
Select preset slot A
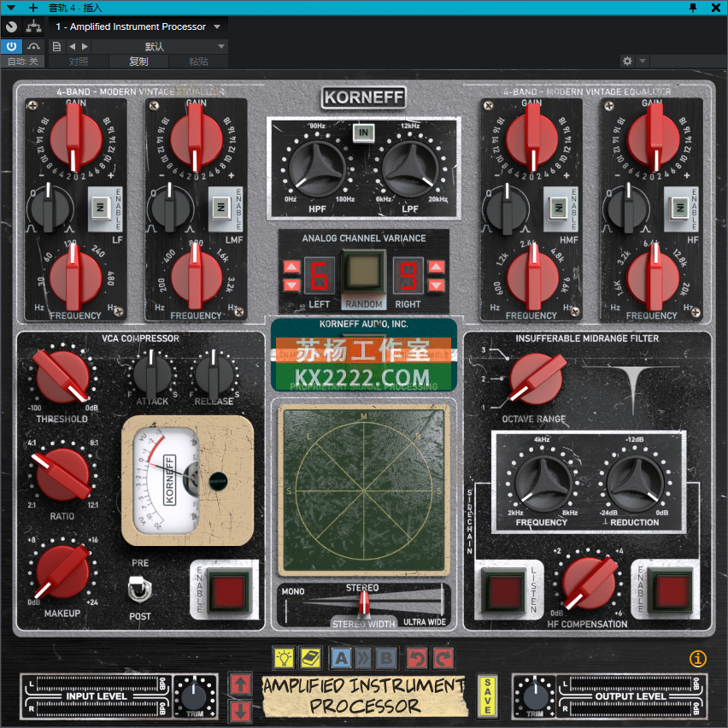[341, 658]
